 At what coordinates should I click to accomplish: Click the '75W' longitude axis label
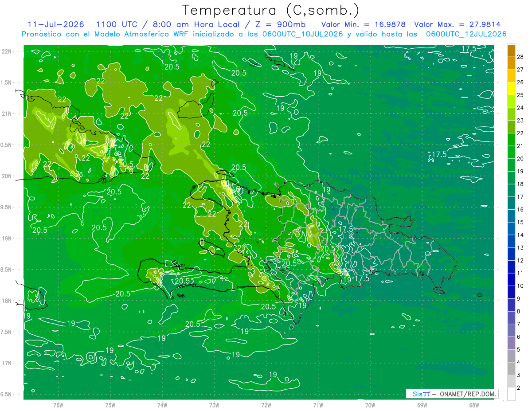pos(110,405)
